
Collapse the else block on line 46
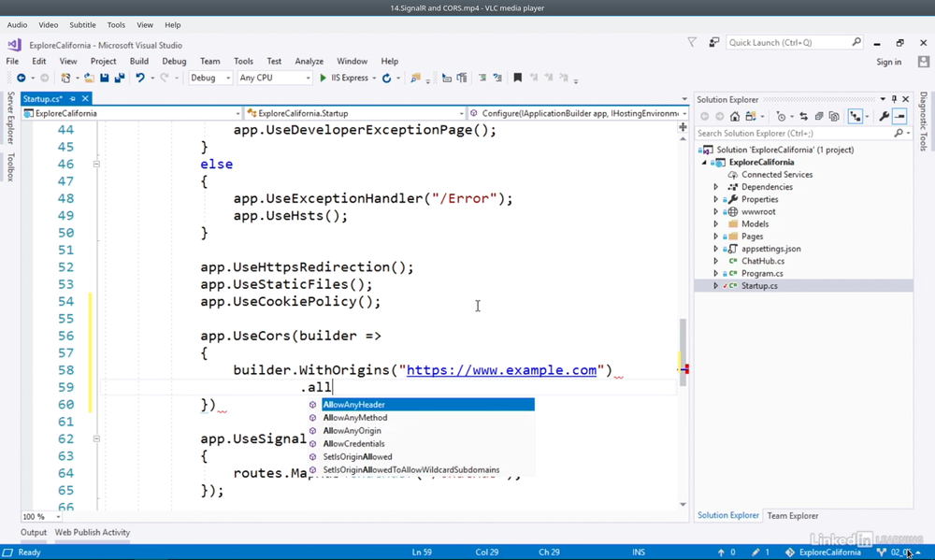point(96,164)
